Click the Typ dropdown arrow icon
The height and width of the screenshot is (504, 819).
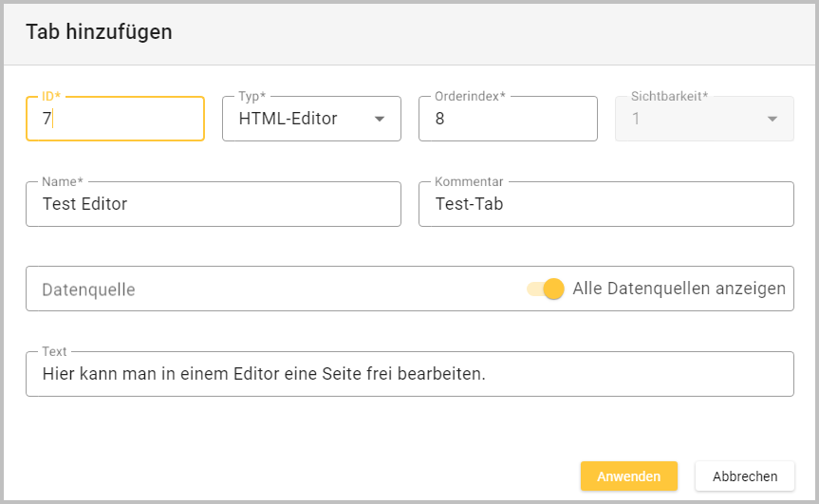[380, 120]
